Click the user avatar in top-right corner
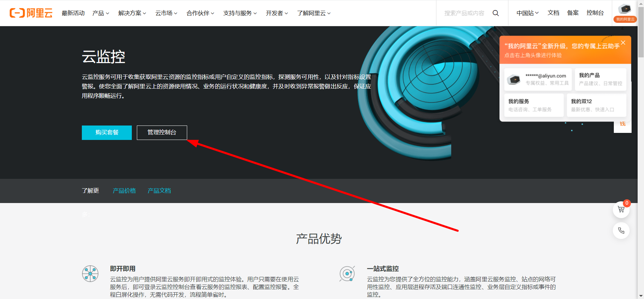The image size is (644, 299). pyautogui.click(x=625, y=9)
